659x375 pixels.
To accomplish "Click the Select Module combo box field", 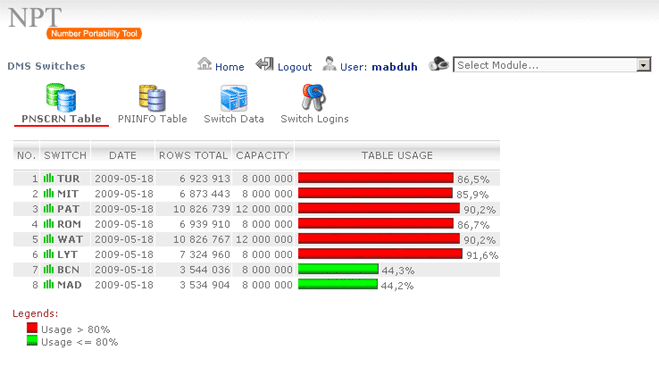I will (x=552, y=65).
